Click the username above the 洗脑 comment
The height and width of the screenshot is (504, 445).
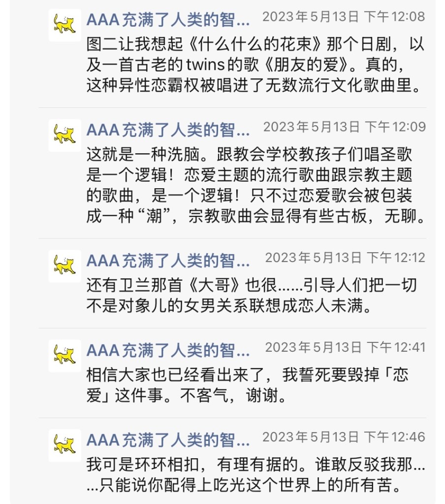pos(168,130)
